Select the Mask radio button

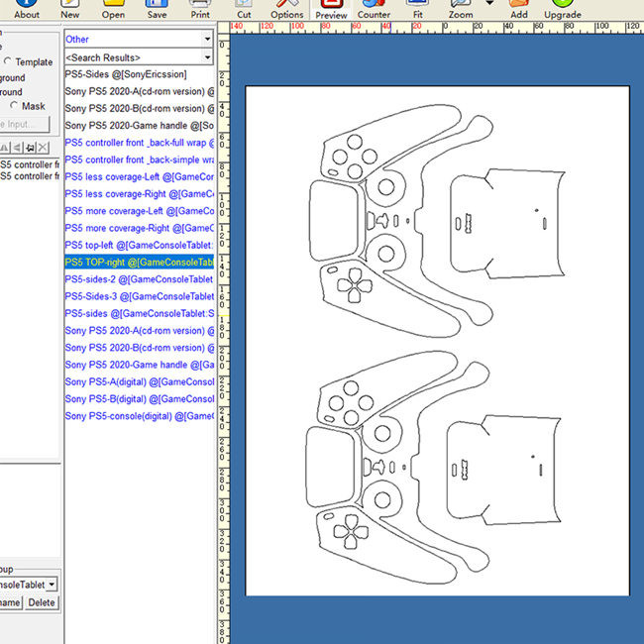click(x=14, y=105)
